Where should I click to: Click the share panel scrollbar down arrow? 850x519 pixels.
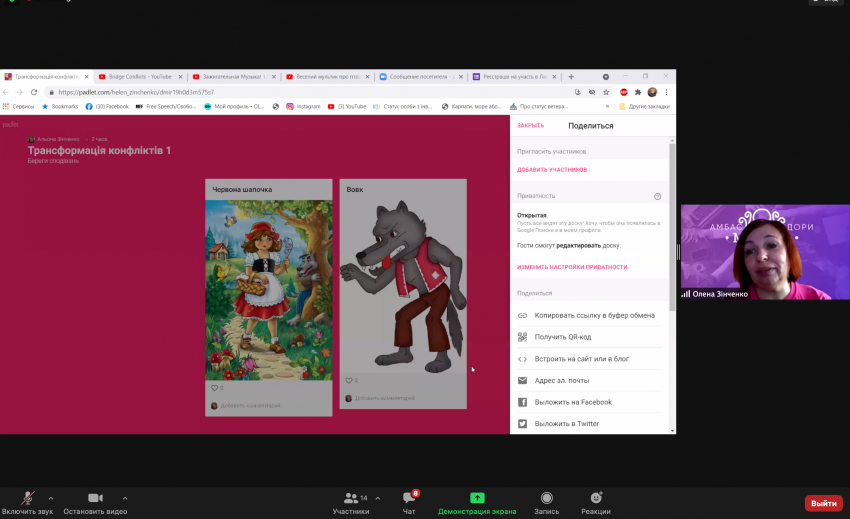click(672, 431)
